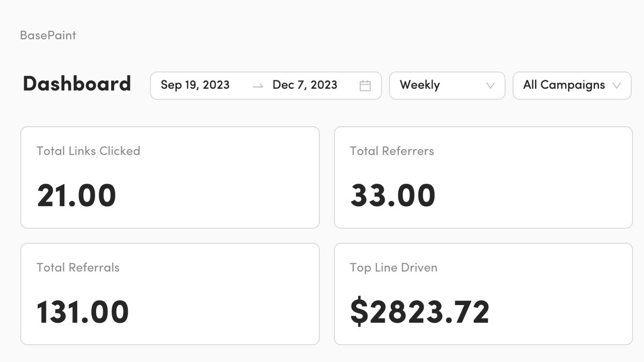Screen dimensions: 644x362
Task: Edit the end date Dec 7, 2023
Action: [x=305, y=85]
